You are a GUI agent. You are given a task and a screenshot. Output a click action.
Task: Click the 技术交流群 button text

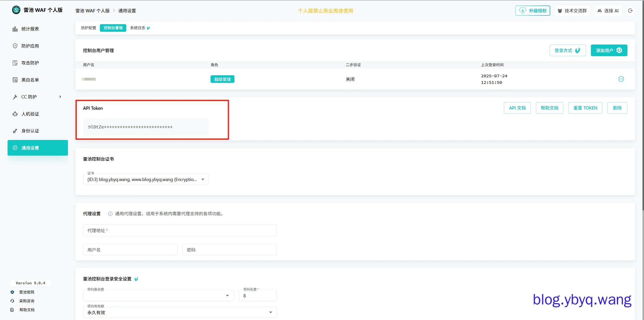576,11
